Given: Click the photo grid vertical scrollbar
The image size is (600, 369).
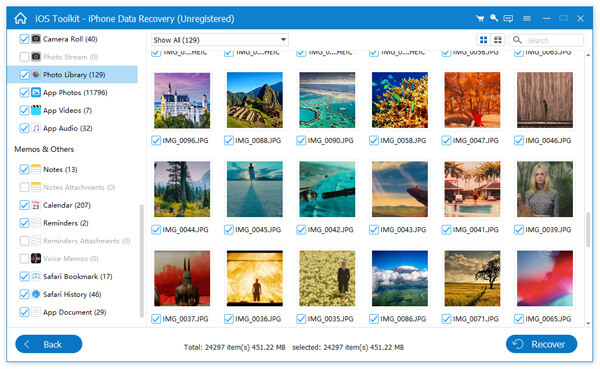Looking at the screenshot, I should (588, 229).
